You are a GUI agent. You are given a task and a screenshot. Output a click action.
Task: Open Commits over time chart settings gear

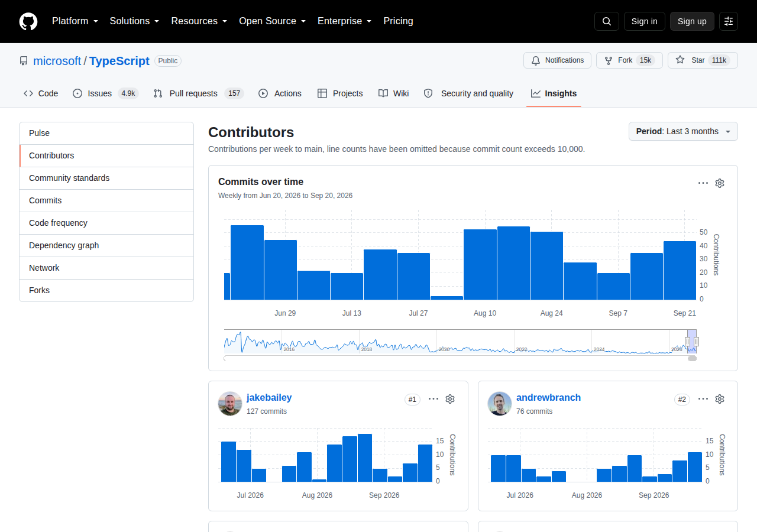pyautogui.click(x=720, y=183)
